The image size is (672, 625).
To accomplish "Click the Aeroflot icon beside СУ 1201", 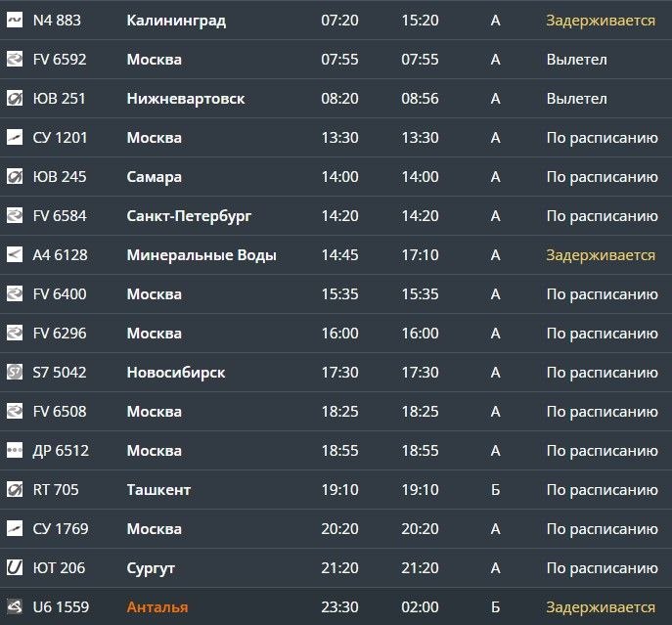I will coord(14,138).
